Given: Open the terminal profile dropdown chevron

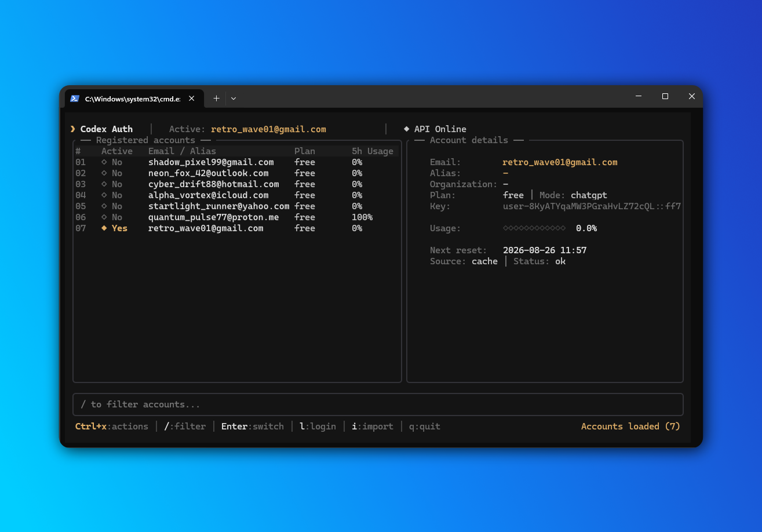Looking at the screenshot, I should tap(234, 99).
